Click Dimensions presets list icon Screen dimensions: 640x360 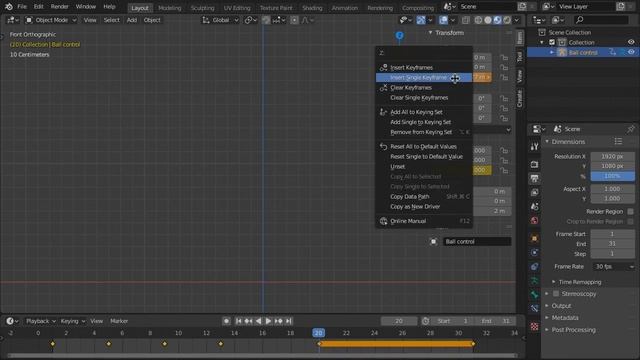pyautogui.click(x=618, y=141)
